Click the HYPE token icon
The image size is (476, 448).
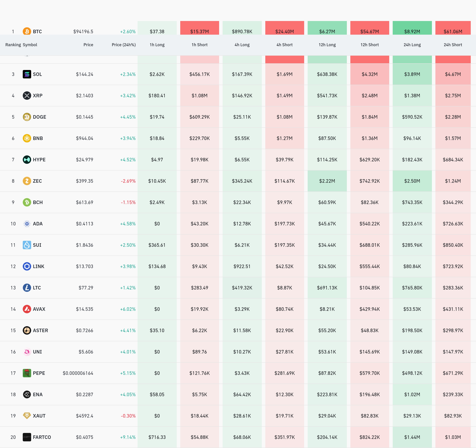(27, 159)
